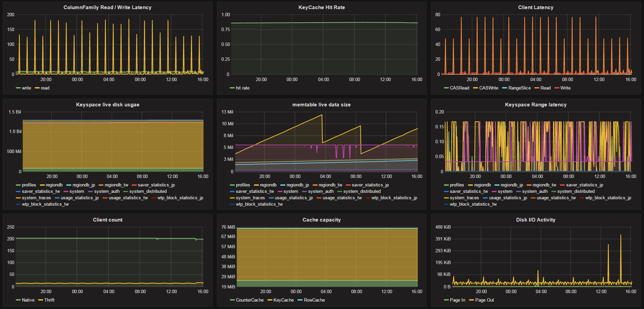Click the system series label in memtable legend
This screenshot has width=644, height=309.
click(x=291, y=191)
